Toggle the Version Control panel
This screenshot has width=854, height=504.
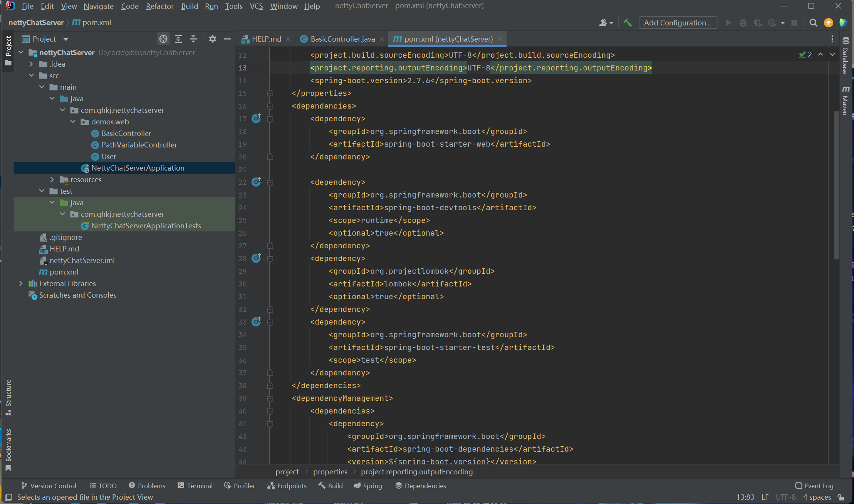point(50,486)
